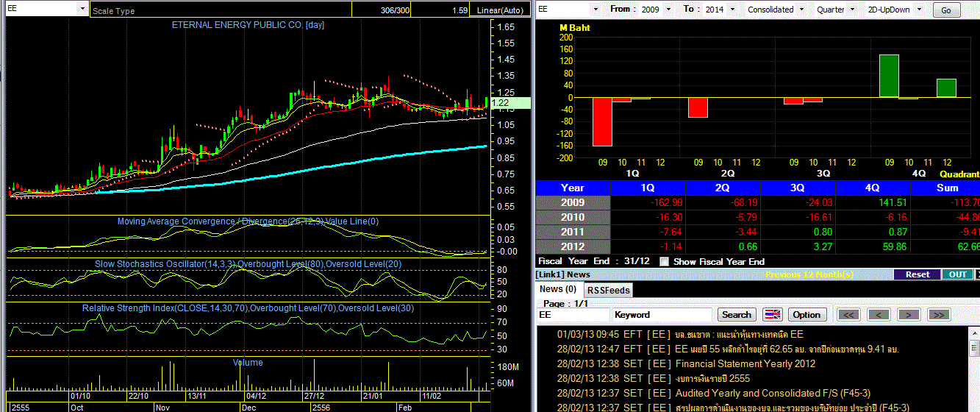This screenshot has height=412, width=980.
Task: Tick the Show Fiscal Year End checkbox
Action: click(665, 261)
